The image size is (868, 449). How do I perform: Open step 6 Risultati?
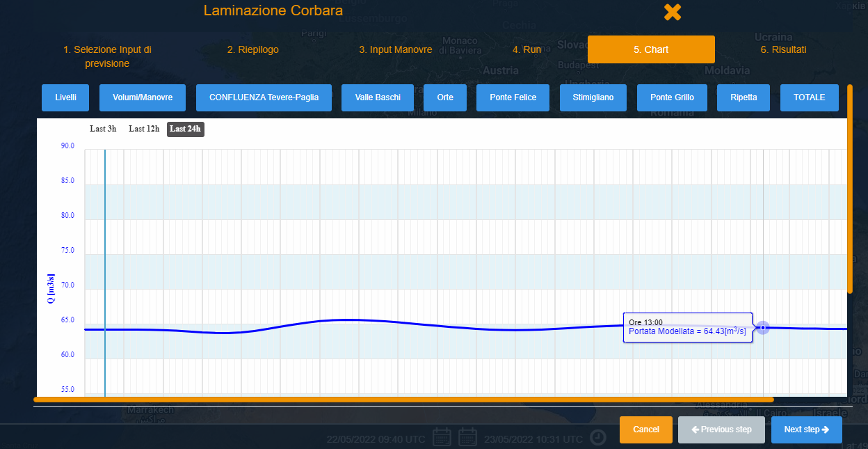point(784,50)
